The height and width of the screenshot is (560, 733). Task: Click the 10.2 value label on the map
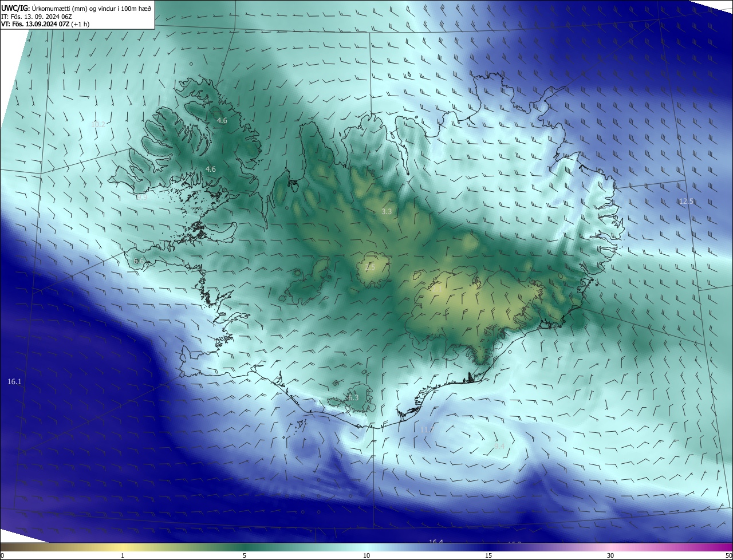click(x=98, y=124)
